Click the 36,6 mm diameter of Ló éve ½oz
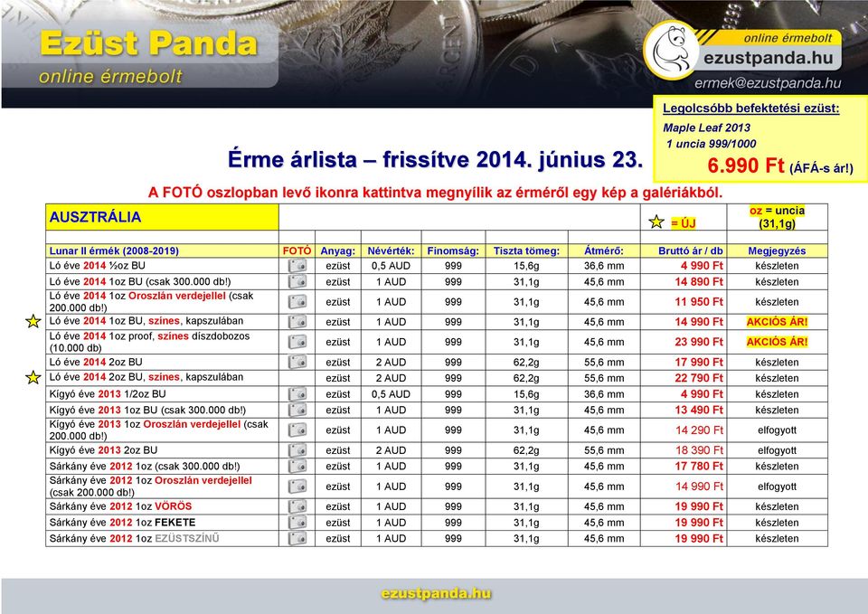This screenshot has width=868, height=614. tap(604, 266)
